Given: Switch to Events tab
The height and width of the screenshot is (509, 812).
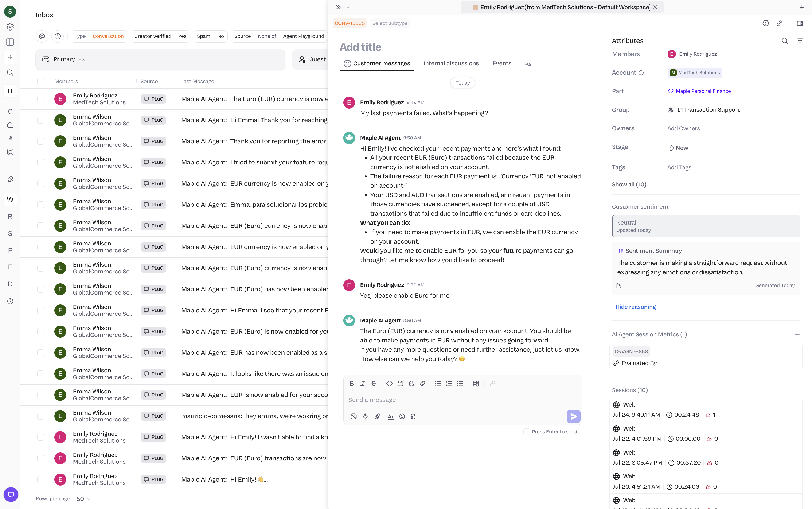Looking at the screenshot, I should click(x=502, y=64).
